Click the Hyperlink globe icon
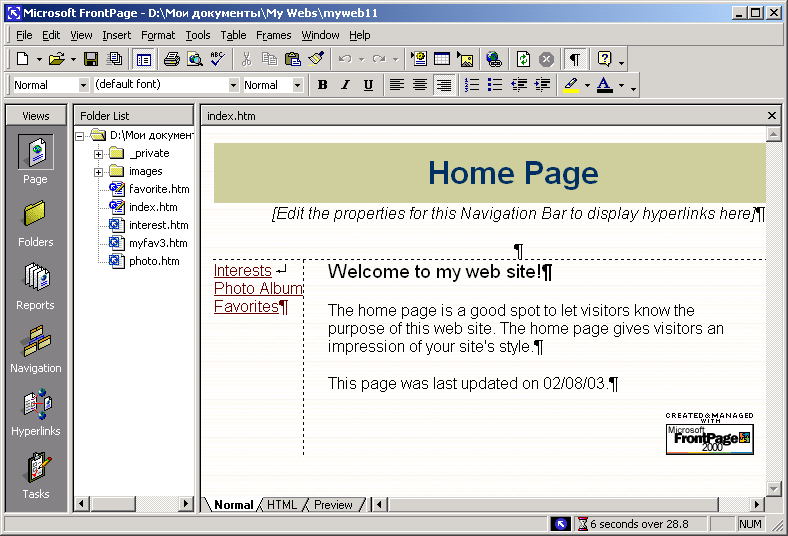Screen dimensions: 788x536 pos(494,59)
